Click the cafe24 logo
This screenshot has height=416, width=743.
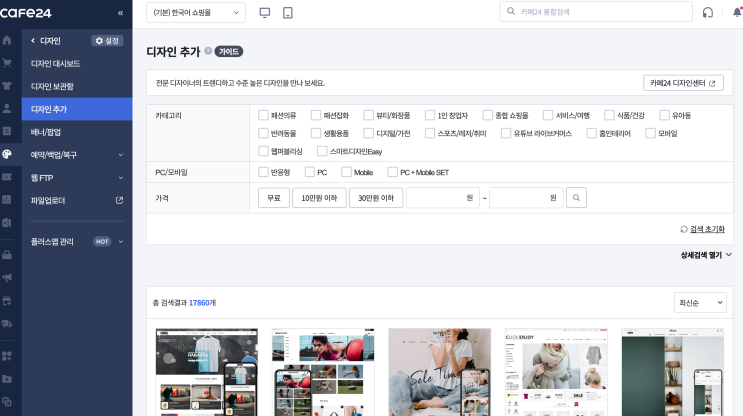coord(26,13)
